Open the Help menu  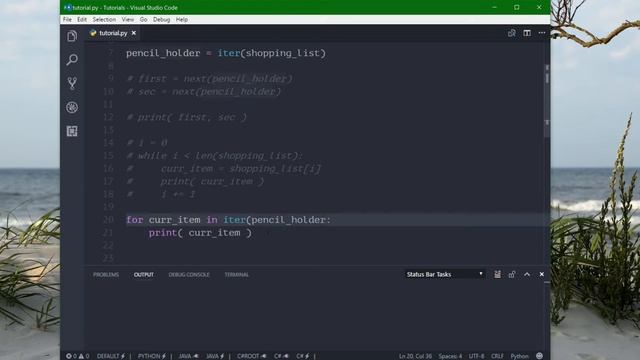pyautogui.click(x=182, y=20)
